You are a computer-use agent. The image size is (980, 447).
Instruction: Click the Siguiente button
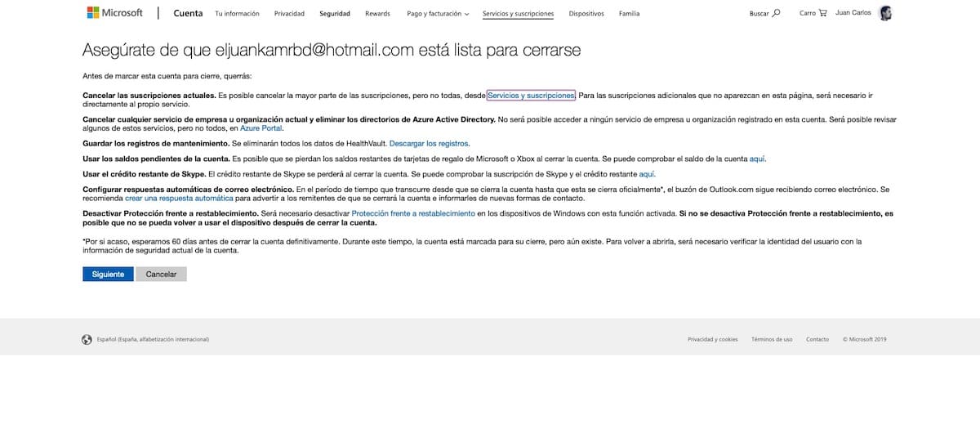click(108, 275)
